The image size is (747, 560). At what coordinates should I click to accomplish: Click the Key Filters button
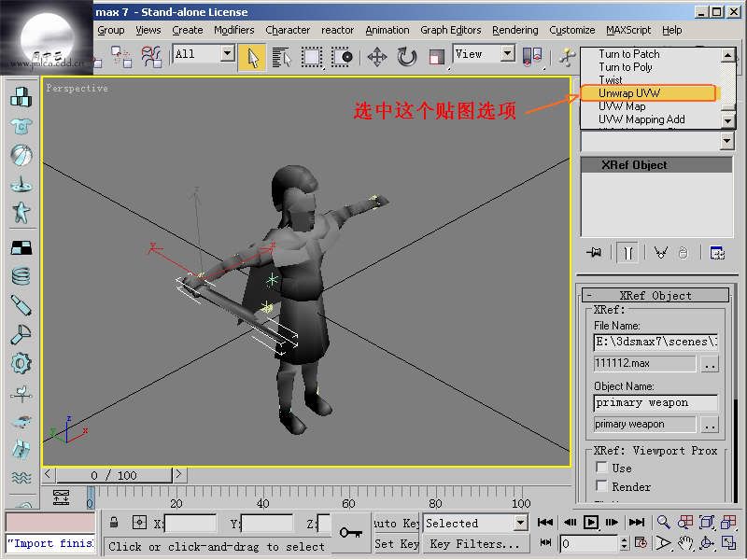tap(474, 544)
